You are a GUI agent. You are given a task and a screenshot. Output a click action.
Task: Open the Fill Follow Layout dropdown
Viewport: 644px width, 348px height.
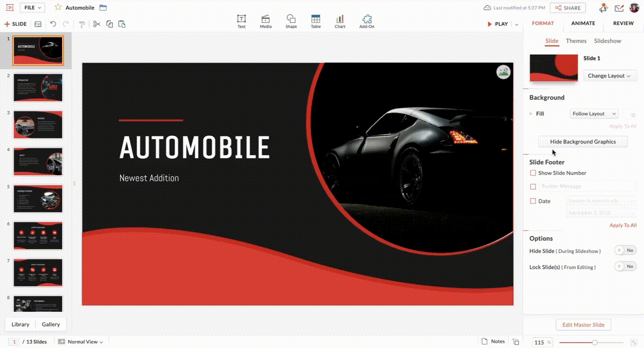[594, 114]
